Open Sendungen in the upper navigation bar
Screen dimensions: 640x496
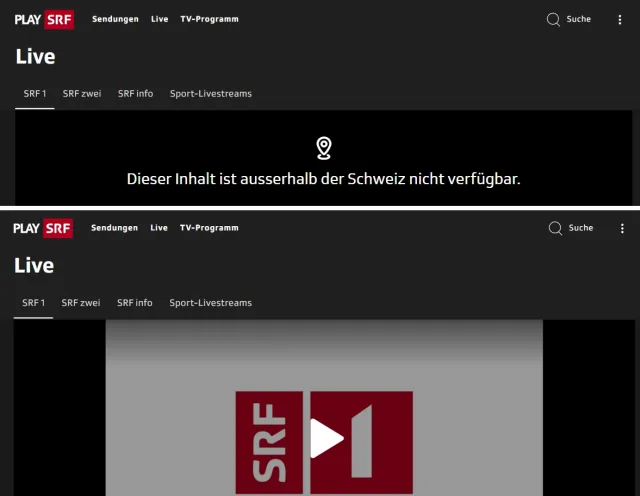point(115,19)
